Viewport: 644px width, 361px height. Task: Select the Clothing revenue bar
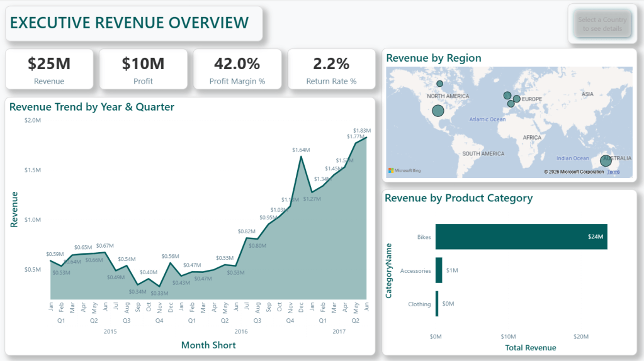coord(436,304)
